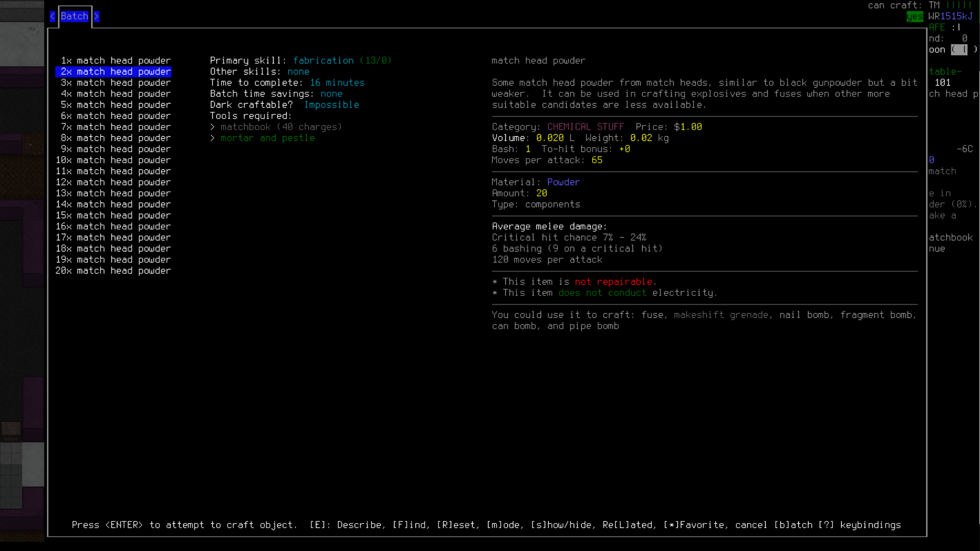Viewport: 980px width, 551px height.
Task: Expand matchbook tool requirement arrow
Action: point(212,127)
